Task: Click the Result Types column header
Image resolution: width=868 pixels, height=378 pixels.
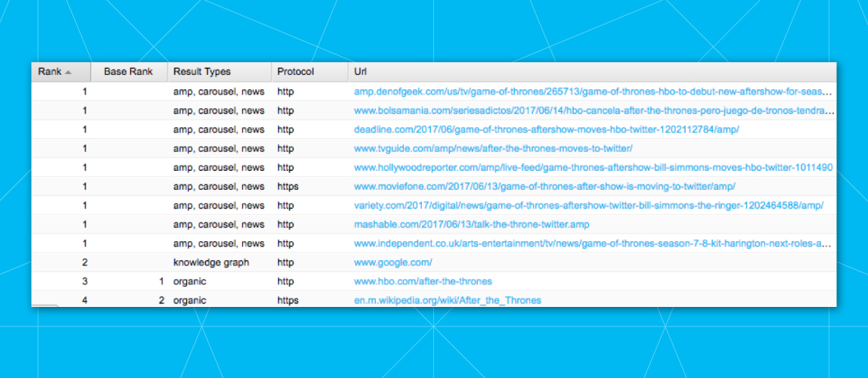Action: (202, 72)
